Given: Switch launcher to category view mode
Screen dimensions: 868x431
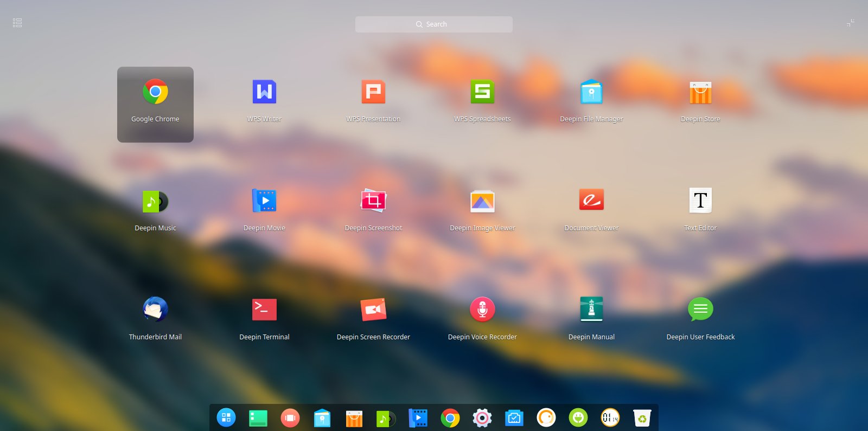Looking at the screenshot, I should point(17,23).
